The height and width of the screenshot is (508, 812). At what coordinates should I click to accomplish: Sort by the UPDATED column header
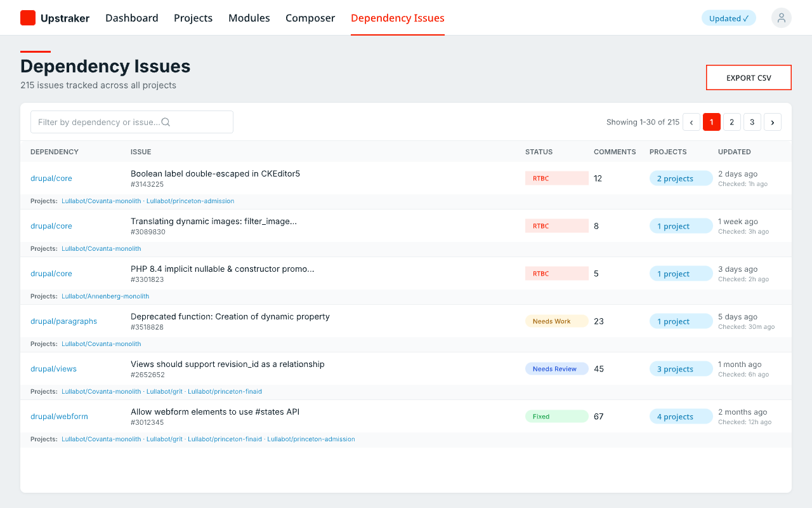[x=734, y=152]
